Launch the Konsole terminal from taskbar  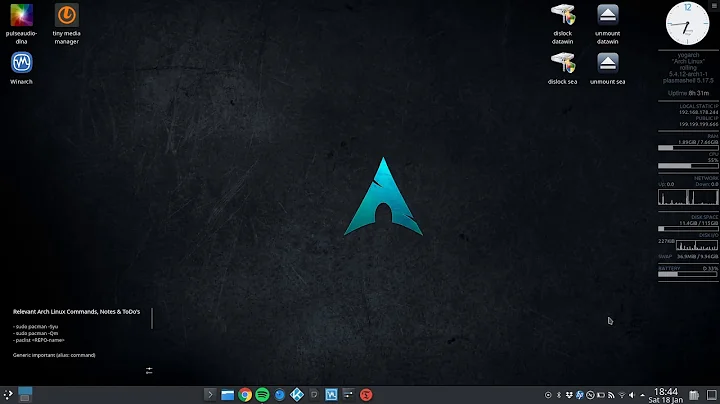210,394
